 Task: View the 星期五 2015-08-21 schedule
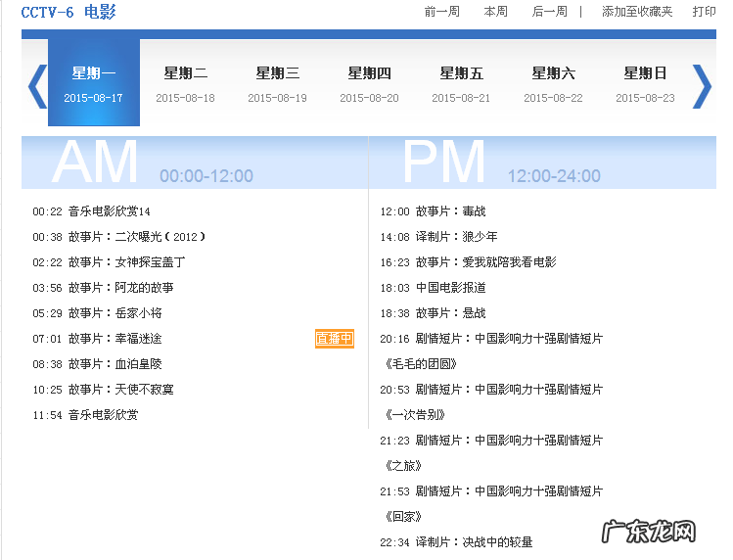click(x=461, y=84)
